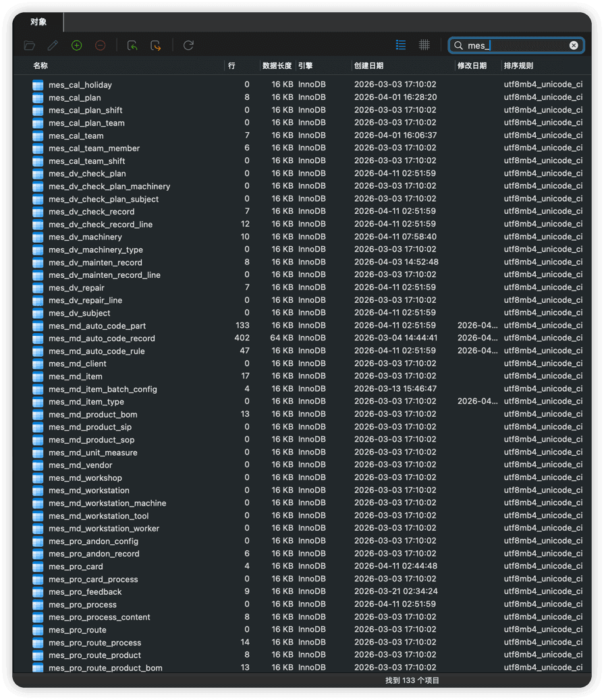
Task: Click the import wizard icon
Action: pos(132,45)
